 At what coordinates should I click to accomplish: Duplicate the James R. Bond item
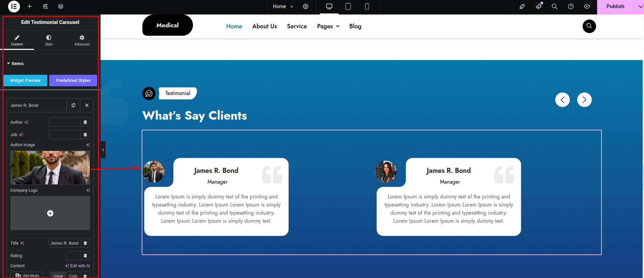(74, 105)
